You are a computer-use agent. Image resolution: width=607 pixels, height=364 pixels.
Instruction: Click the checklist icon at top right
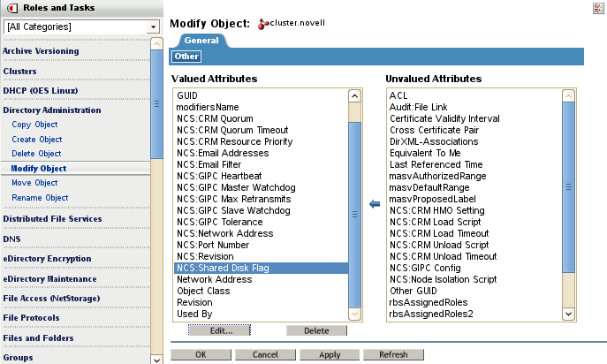tap(598, 9)
